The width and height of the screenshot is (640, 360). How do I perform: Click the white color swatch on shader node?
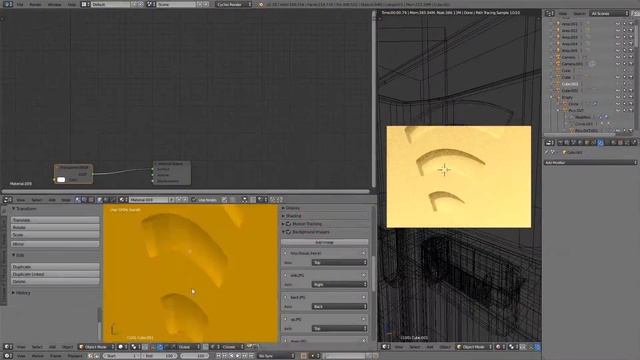(61, 180)
